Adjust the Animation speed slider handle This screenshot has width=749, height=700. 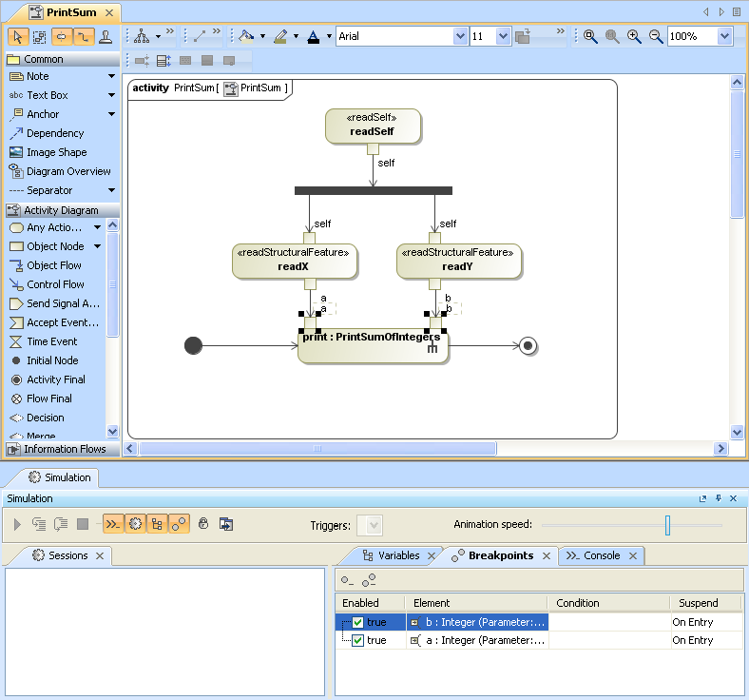point(668,525)
